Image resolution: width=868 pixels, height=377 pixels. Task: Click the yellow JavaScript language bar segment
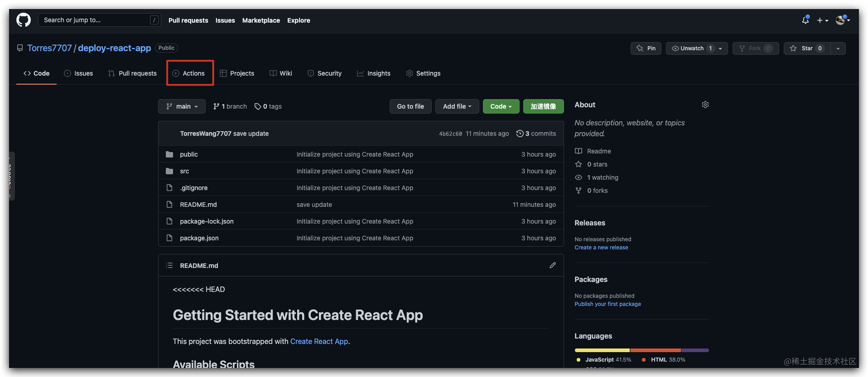point(602,350)
